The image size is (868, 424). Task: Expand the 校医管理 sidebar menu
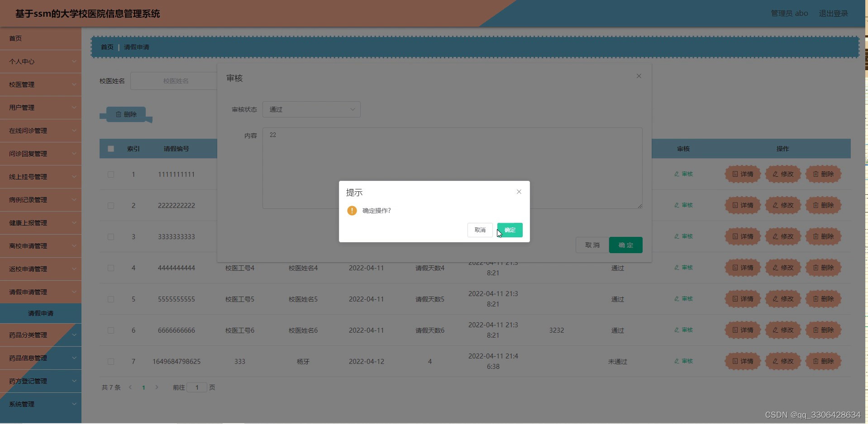tap(41, 85)
